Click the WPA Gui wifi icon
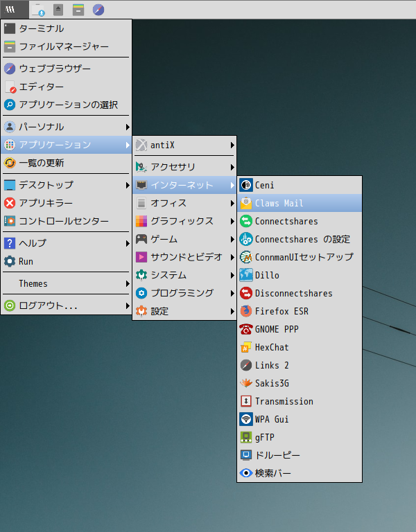This screenshot has height=532, width=416. coord(246,419)
